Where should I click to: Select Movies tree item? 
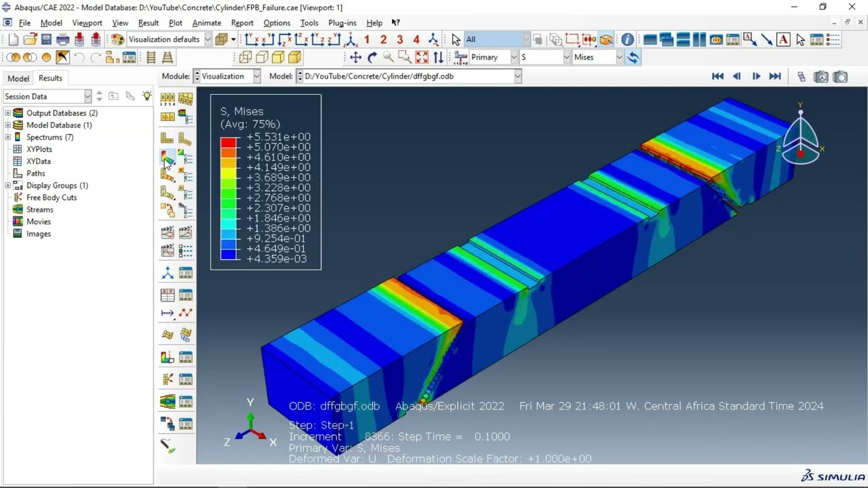pos(39,222)
